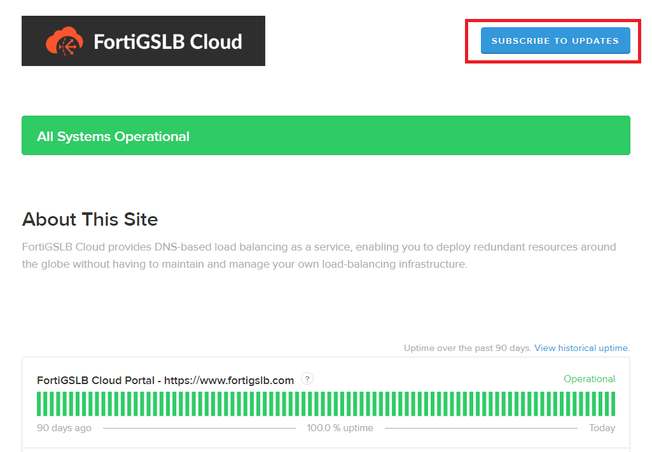Viewport: 652px width, 452px height.
Task: Show the FortiGSLB Cloud Portal help tooltip icon
Action: click(x=307, y=379)
